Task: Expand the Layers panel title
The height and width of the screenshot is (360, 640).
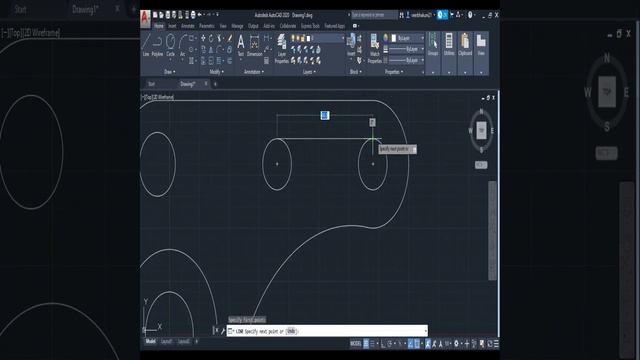Action: [309, 72]
